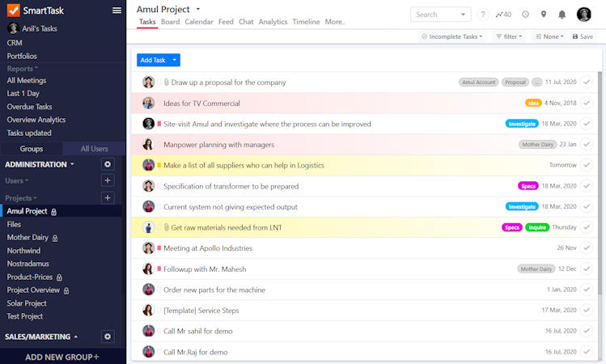The image size is (606, 364).
Task: Click the save disk icon button
Action: pos(583,36)
